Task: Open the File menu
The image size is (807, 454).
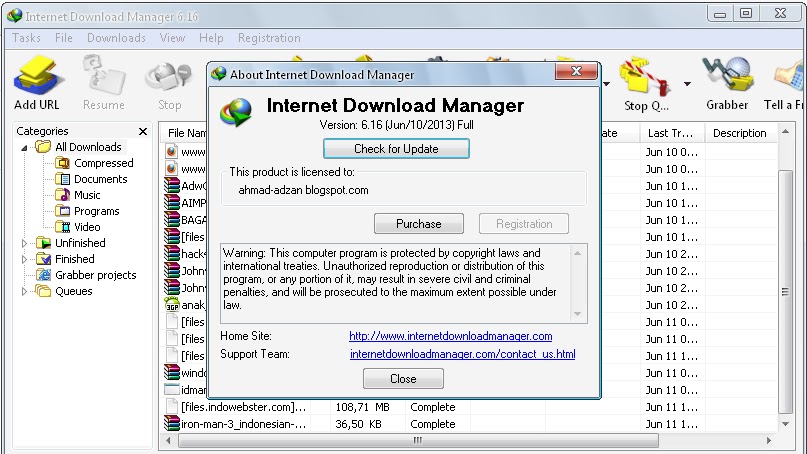Action: pos(63,38)
